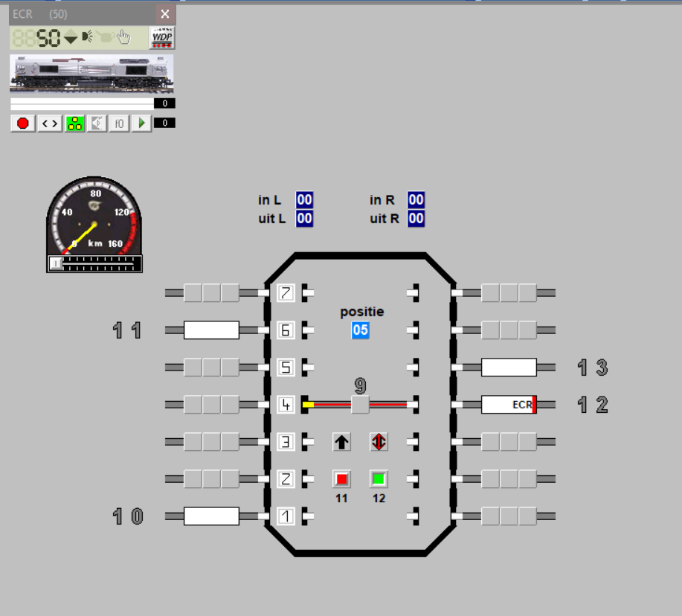Click the red emergency stop button for the loco
The height and width of the screenshot is (616, 682).
(x=22, y=123)
